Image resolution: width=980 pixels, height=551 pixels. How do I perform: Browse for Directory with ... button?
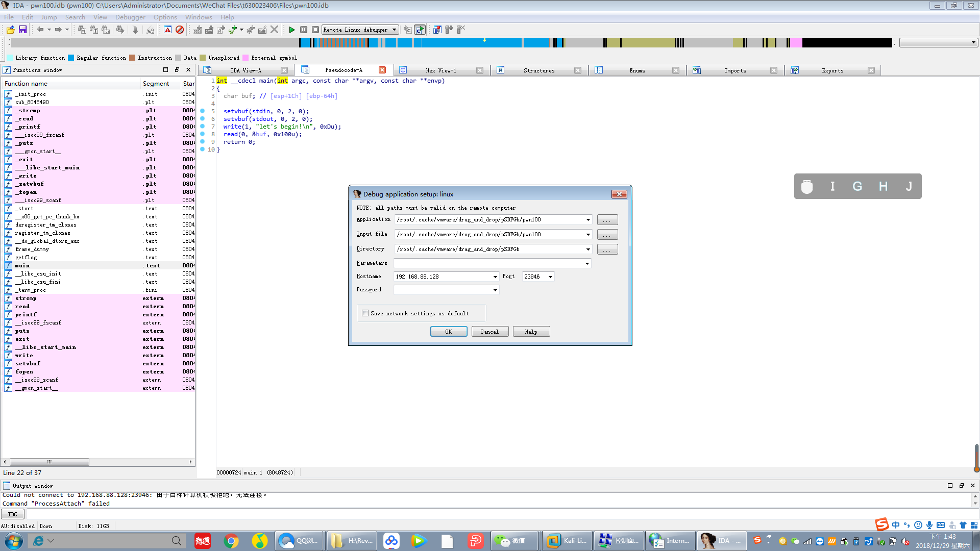click(x=607, y=249)
